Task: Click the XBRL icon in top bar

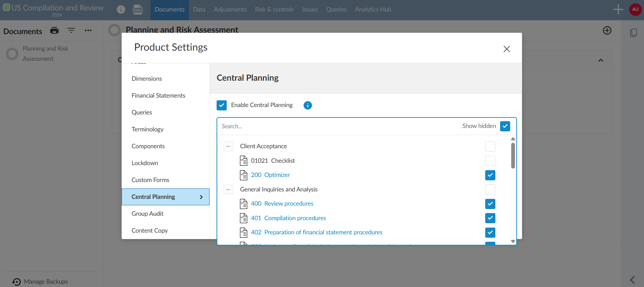Action: coord(138,9)
